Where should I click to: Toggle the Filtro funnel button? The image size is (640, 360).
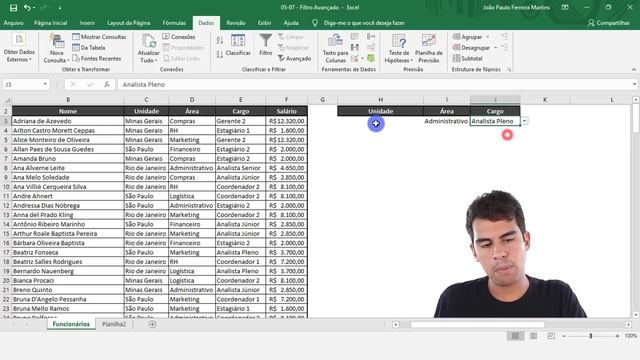point(265,46)
